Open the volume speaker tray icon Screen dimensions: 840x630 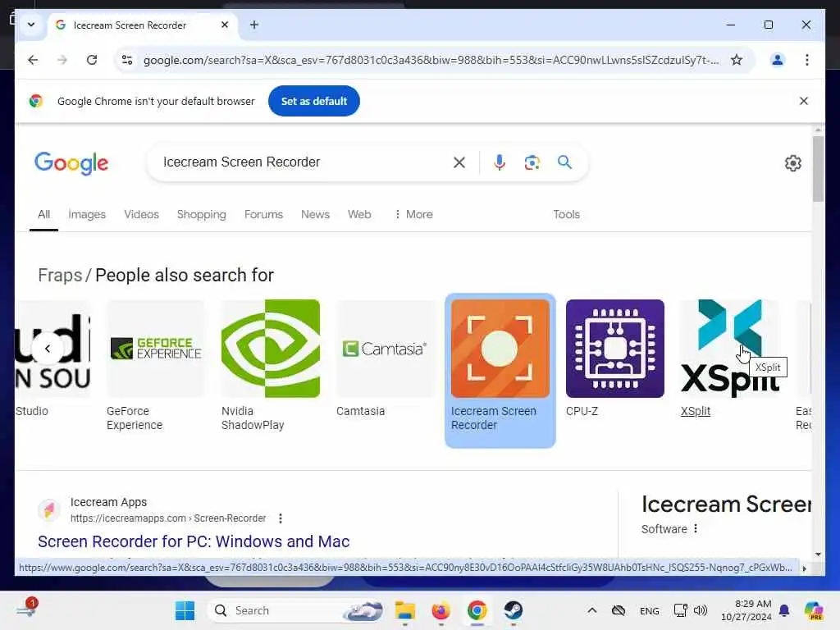[701, 610]
